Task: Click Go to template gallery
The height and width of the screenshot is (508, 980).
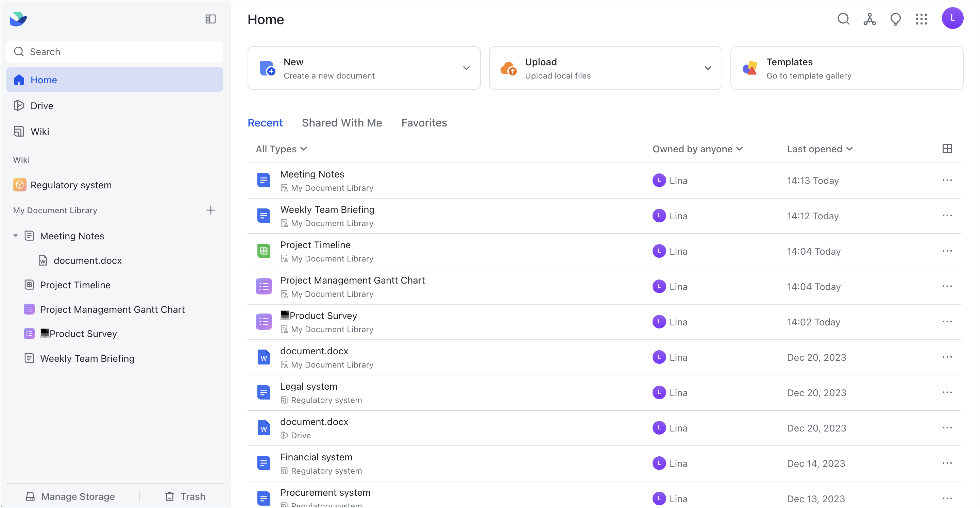Action: 809,75
